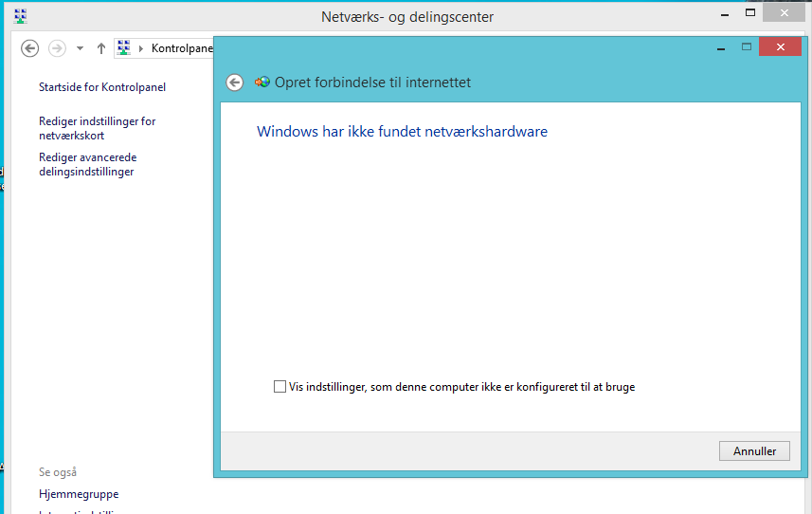Click the globe icon beside Opret forbindelse title
The image size is (812, 514).
(262, 82)
